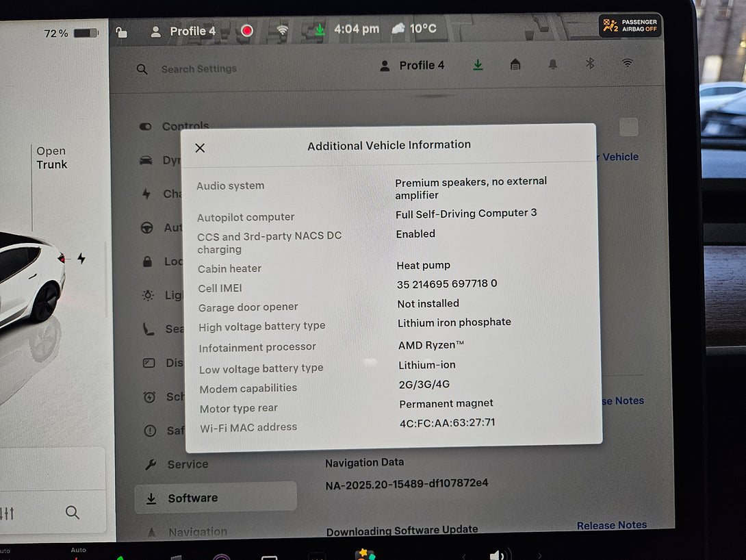The image size is (746, 560).
Task: Tap the green software download icon in settings header
Action: pyautogui.click(x=478, y=64)
